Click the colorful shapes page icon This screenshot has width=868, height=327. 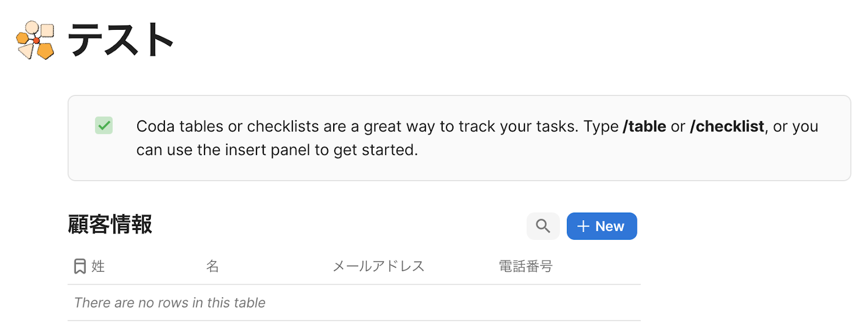click(x=35, y=40)
